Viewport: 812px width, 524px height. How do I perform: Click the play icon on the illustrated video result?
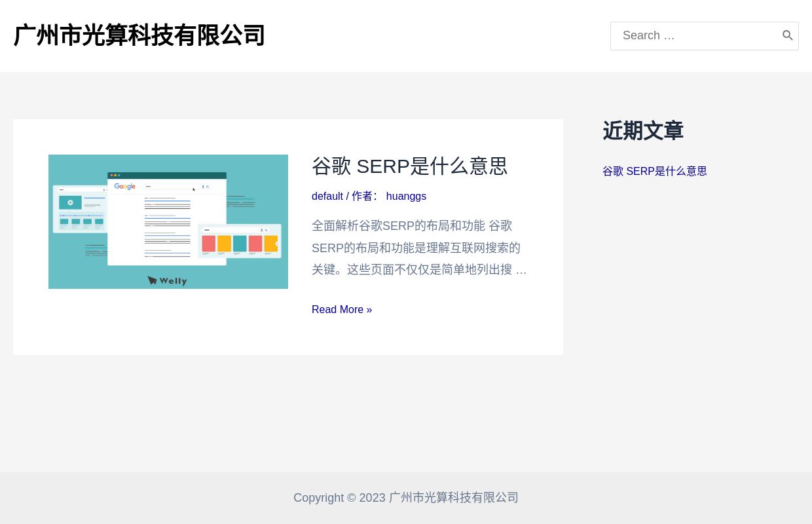[71, 202]
